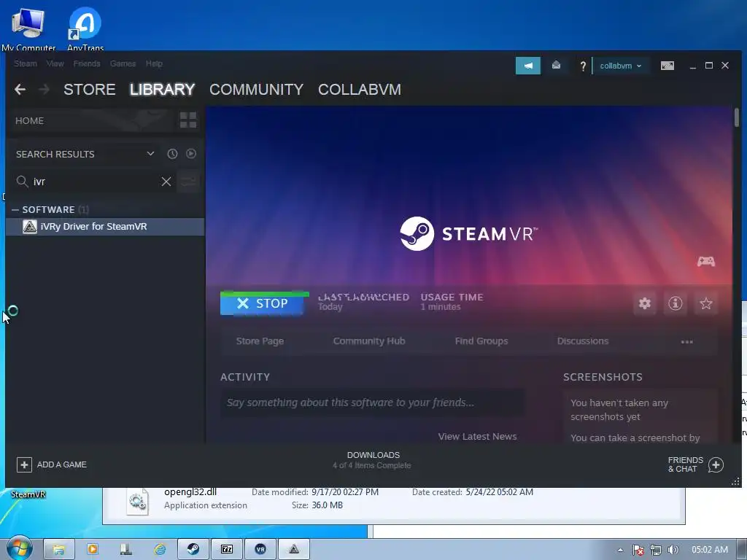747x560 pixels.
Task: Open the Action Center flag icon
Action: (x=638, y=550)
